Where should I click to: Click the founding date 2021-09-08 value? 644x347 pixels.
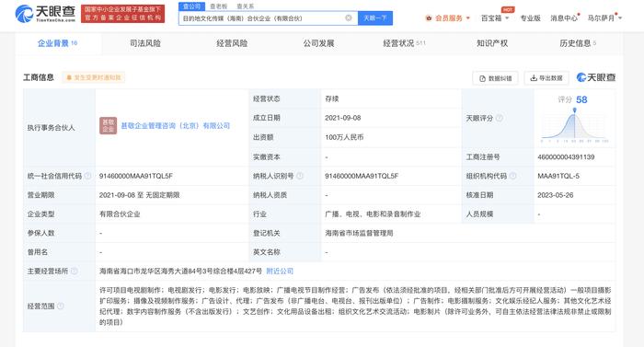pos(343,118)
